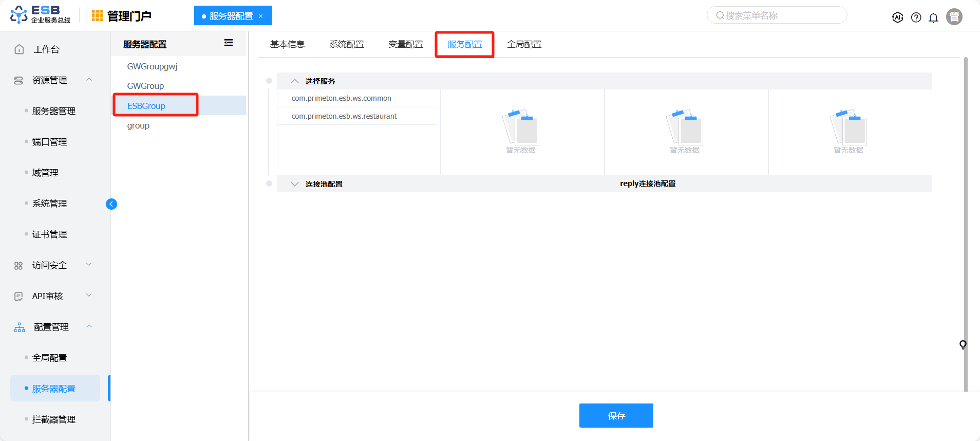Collapse the 资源管理 menu

[89, 80]
